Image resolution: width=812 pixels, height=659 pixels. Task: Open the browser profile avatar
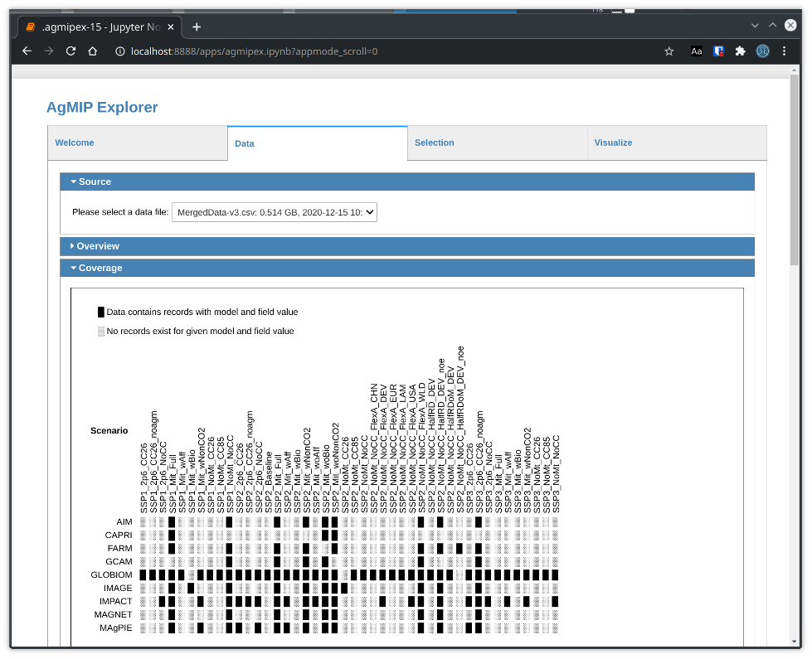pyautogui.click(x=762, y=51)
